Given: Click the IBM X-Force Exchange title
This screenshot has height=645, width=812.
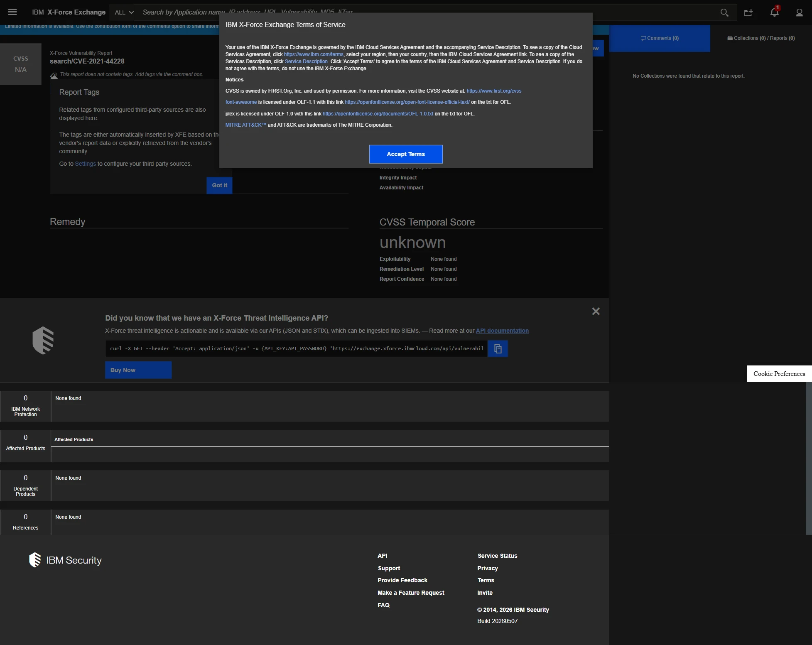Looking at the screenshot, I should pos(69,12).
